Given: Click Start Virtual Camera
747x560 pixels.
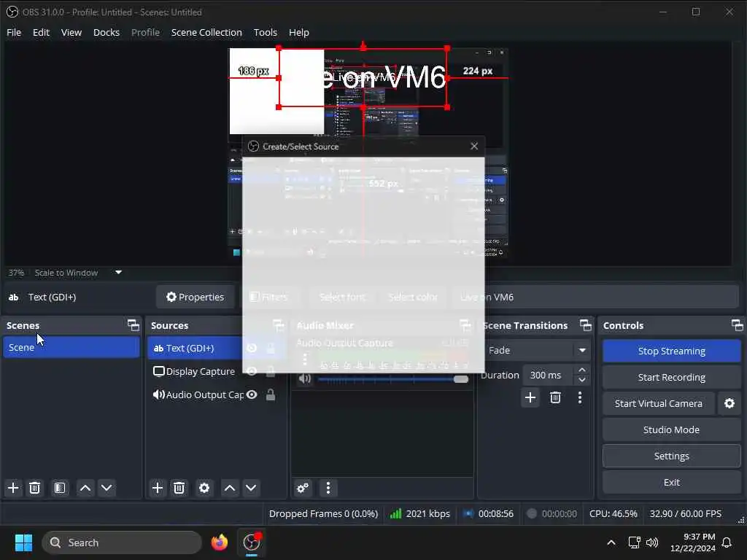Looking at the screenshot, I should [659, 403].
